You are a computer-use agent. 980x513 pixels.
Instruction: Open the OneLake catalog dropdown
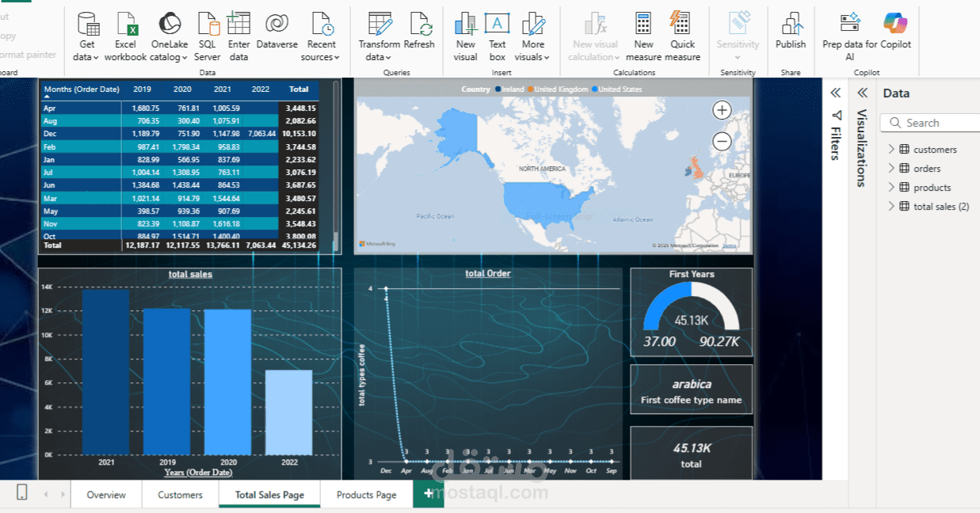pyautogui.click(x=169, y=57)
